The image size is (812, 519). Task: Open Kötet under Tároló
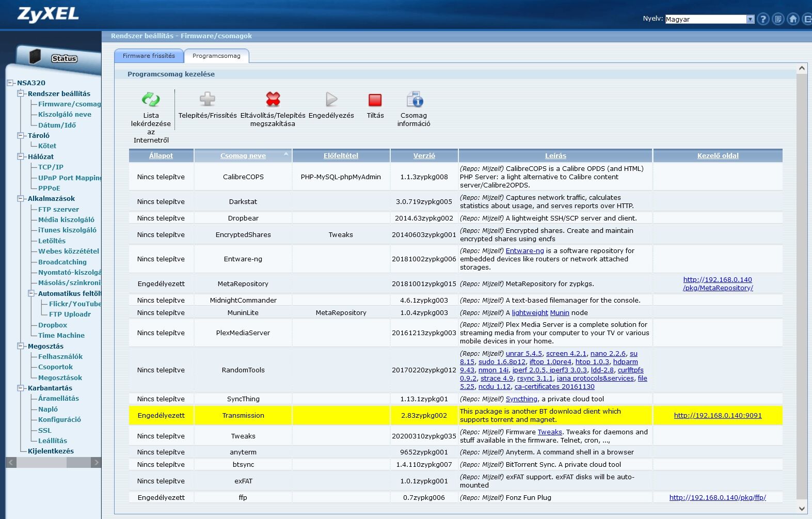click(47, 146)
